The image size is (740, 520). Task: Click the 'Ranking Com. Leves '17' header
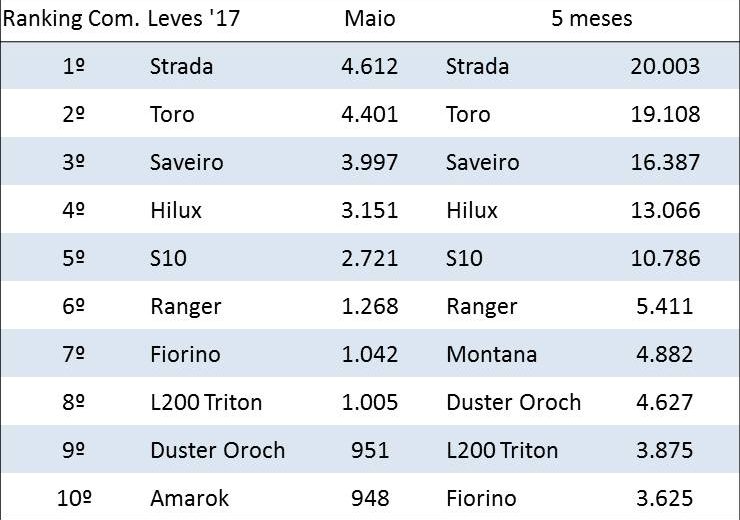pos(121,19)
